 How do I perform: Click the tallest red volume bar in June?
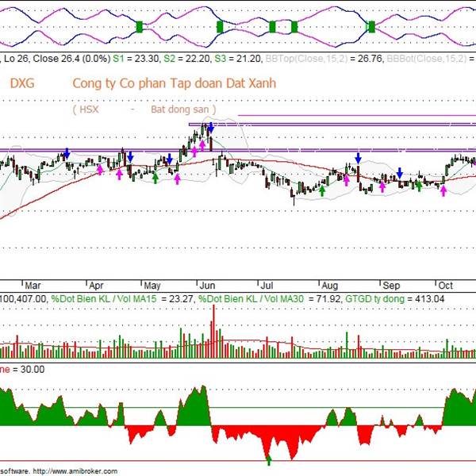pos(213,332)
